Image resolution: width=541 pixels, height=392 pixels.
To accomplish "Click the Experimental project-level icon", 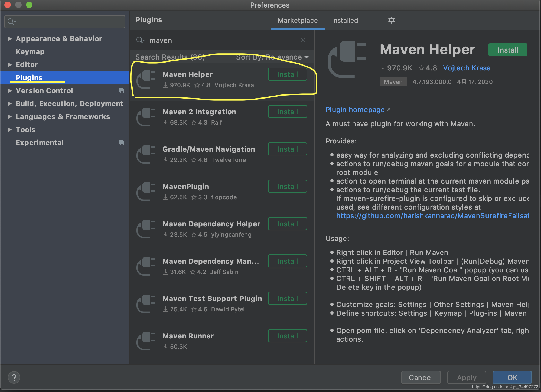I will coord(122,143).
